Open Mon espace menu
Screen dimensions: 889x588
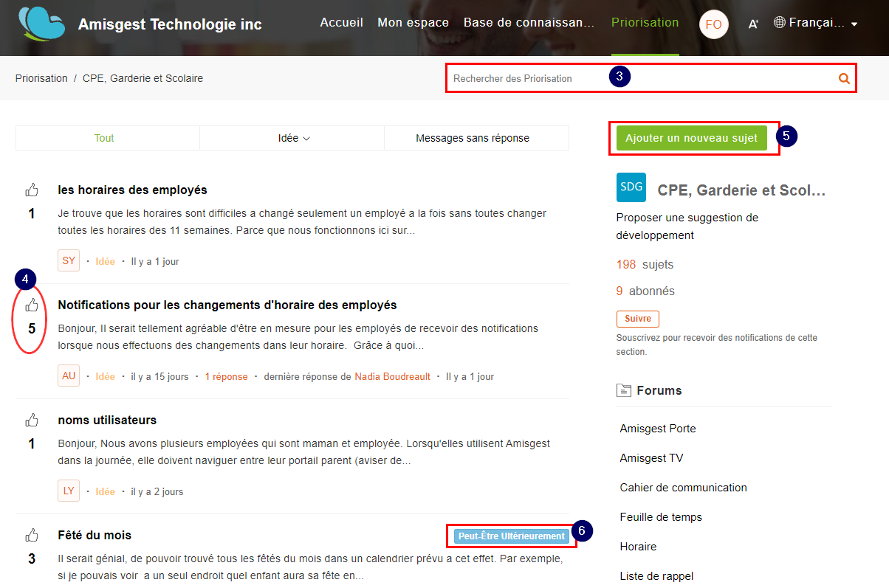(x=413, y=22)
